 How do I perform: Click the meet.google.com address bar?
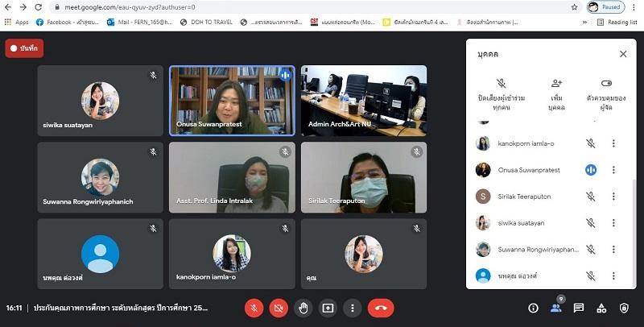click(312, 7)
